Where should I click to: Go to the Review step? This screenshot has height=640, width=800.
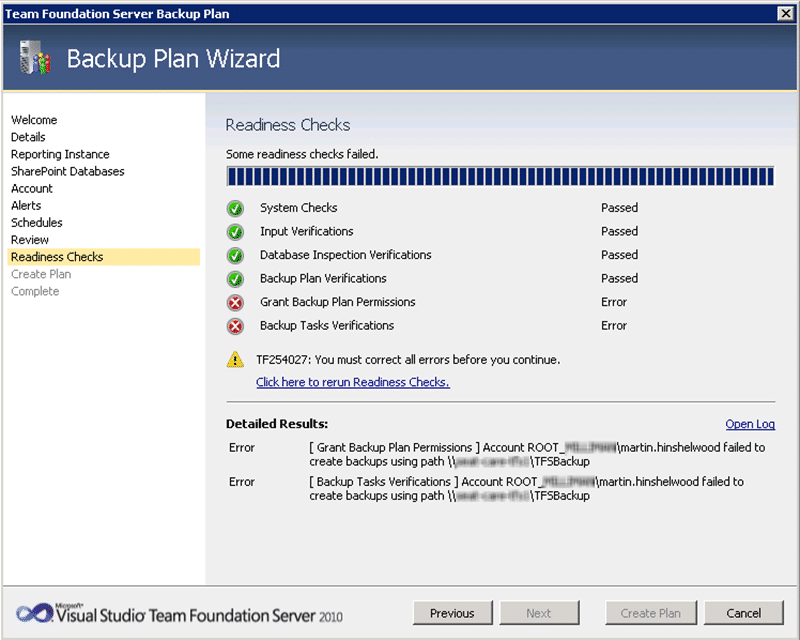click(x=30, y=239)
